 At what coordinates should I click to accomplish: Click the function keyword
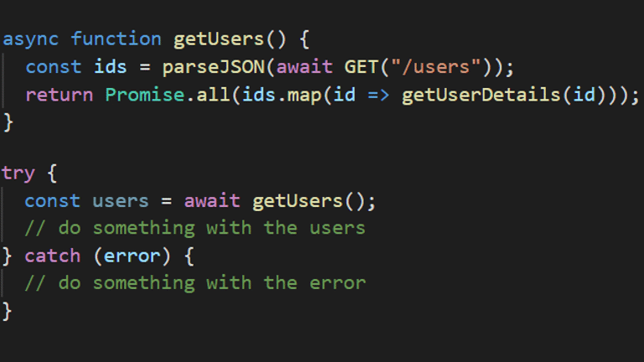click(116, 39)
